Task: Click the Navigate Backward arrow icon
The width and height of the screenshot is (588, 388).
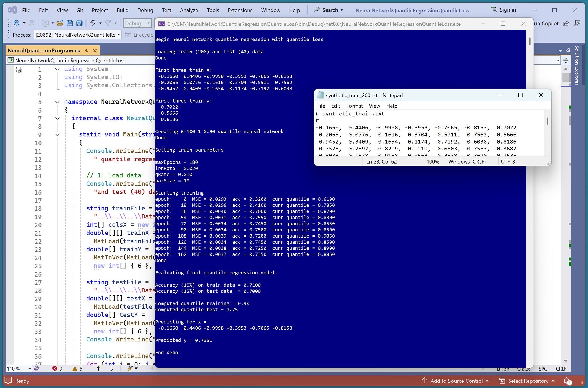Action: 17,23
